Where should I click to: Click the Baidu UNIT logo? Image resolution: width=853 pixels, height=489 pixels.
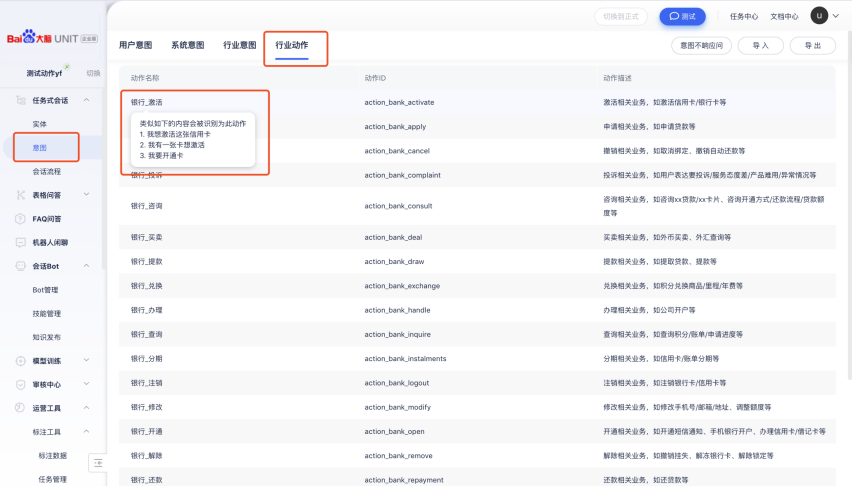tap(52, 37)
